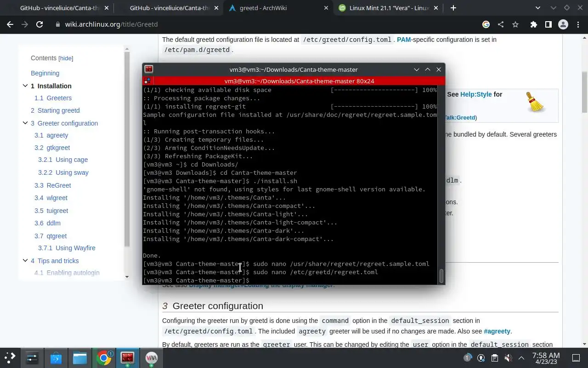Screen dimensions: 588x368
Task: Open the settings mixer taskbar icon
Action: pyautogui.click(x=32, y=357)
